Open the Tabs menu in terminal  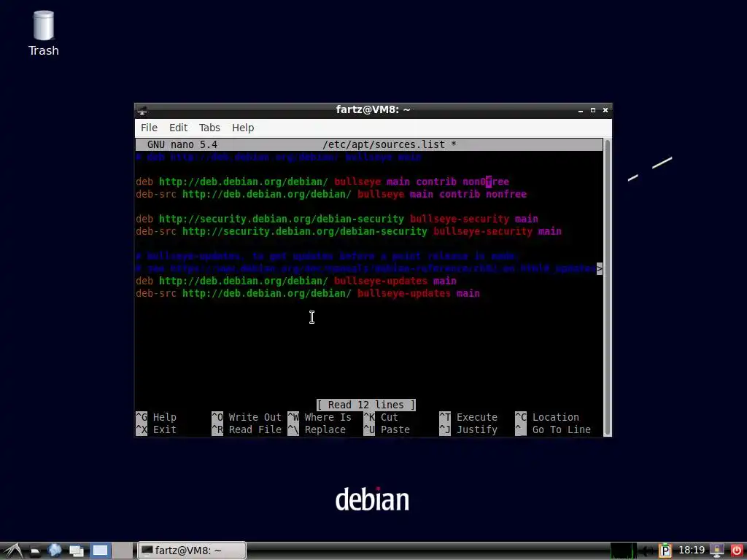coord(209,128)
